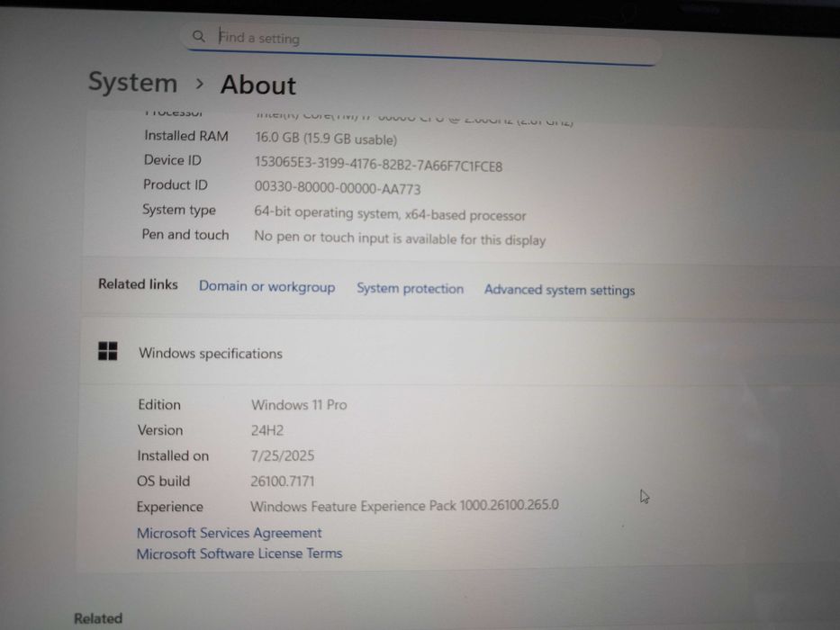Click the installed on date 7/25/2025

tap(283, 455)
